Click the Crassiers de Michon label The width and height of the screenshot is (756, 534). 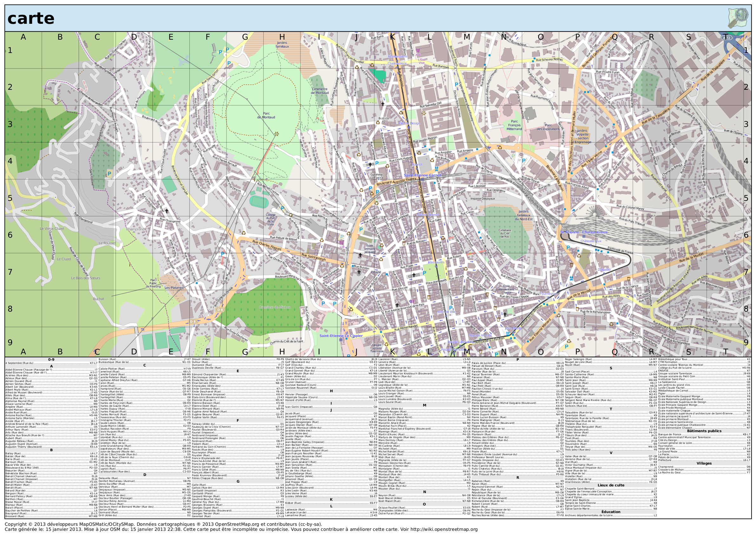point(275,307)
